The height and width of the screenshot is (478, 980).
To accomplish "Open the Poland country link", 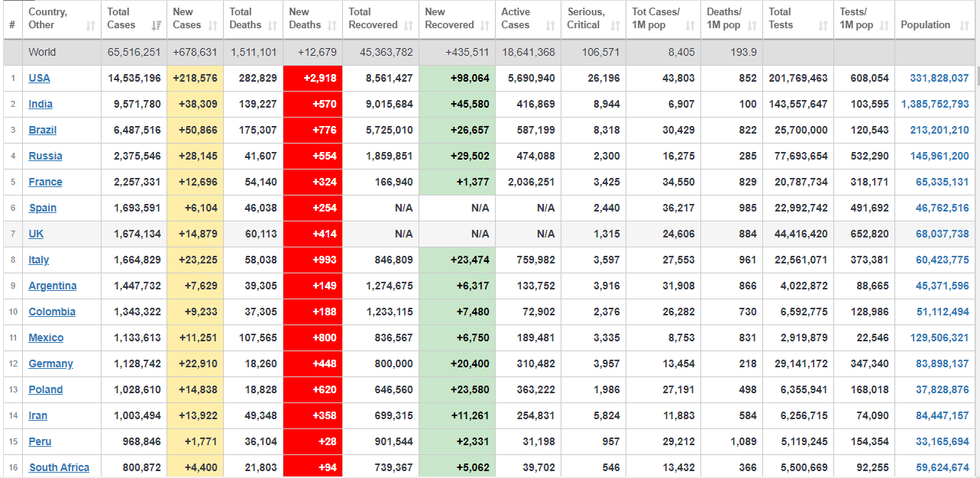I will (x=46, y=389).
